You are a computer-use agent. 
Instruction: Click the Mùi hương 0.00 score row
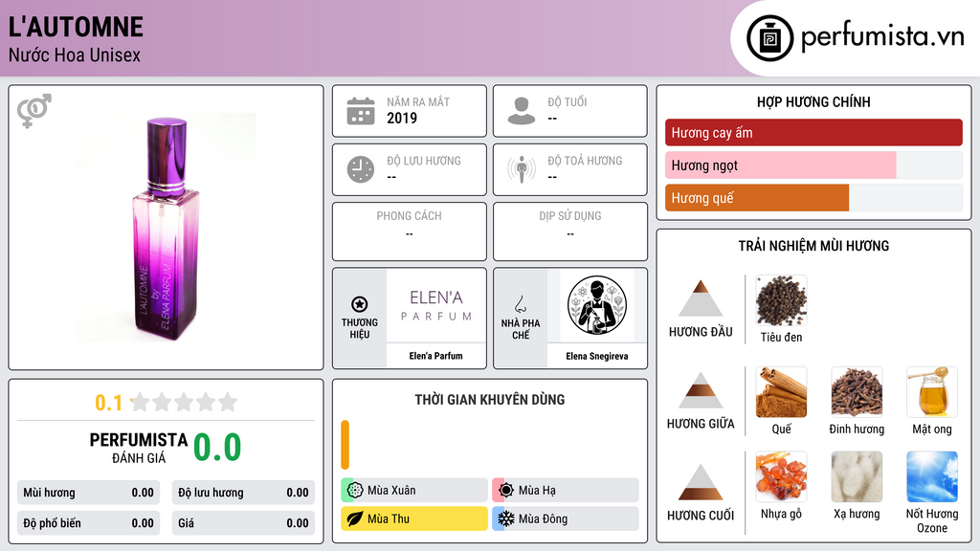tap(88, 493)
